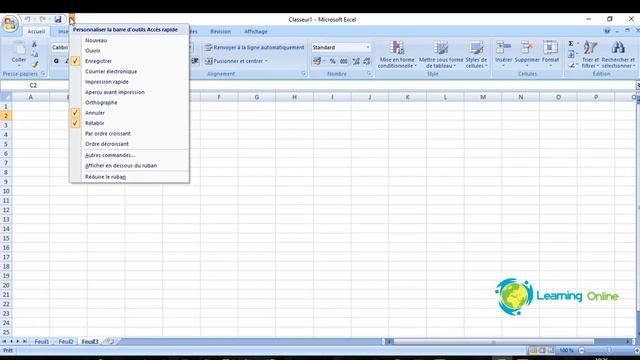
Task: Click the Clear eraser icon in Édition
Action: [571, 64]
